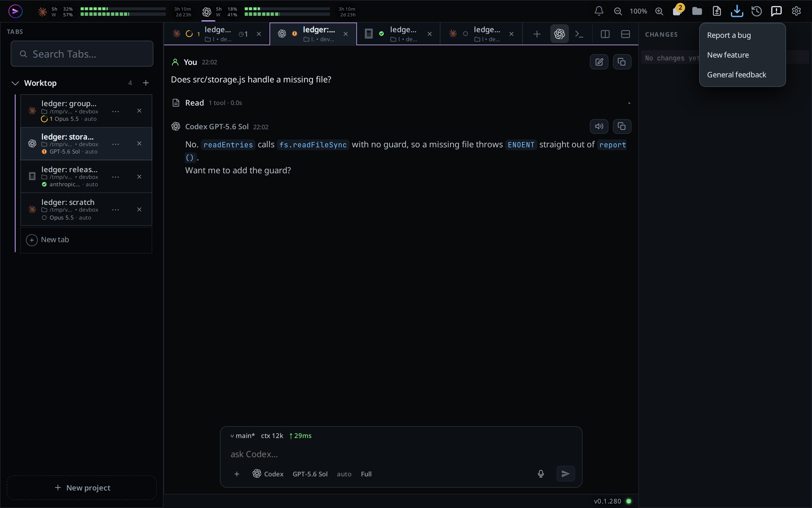Zoom out with the magnifier minus icon
Image resolution: width=812 pixels, height=508 pixels.
[x=618, y=11]
